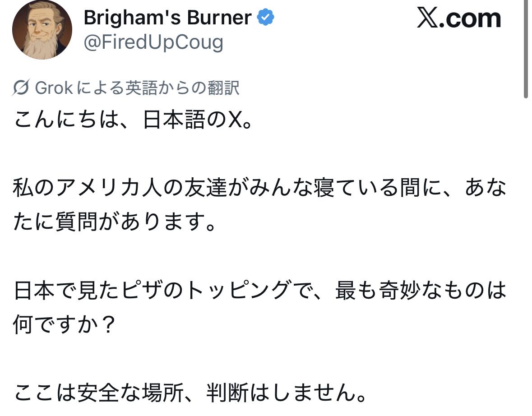Open the @FiredUpCoug handle link
The height and width of the screenshot is (416, 532).
[153, 42]
